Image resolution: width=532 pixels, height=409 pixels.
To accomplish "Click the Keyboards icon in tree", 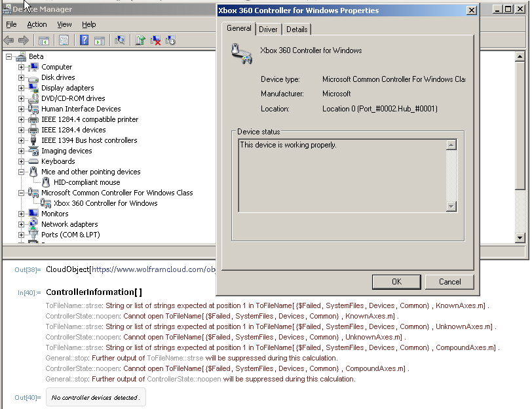I will tap(33, 161).
